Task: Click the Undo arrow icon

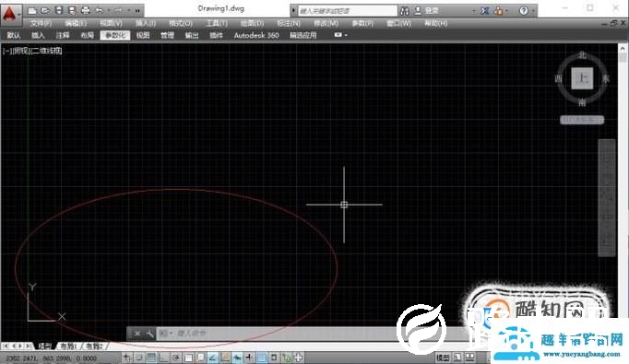Action: [x=99, y=11]
